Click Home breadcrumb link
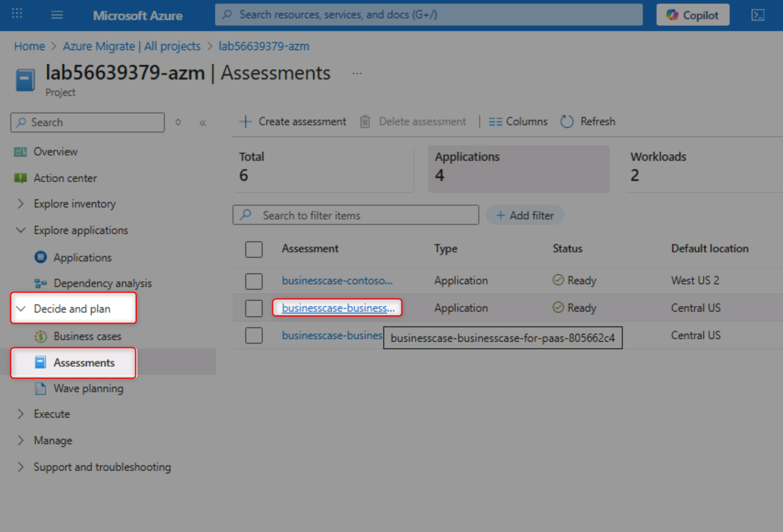Viewport: 783px width, 532px height. coord(30,46)
